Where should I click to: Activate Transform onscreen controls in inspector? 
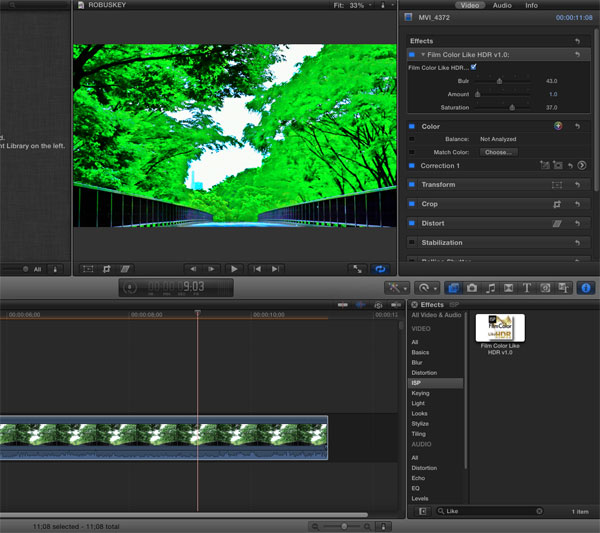tap(557, 185)
